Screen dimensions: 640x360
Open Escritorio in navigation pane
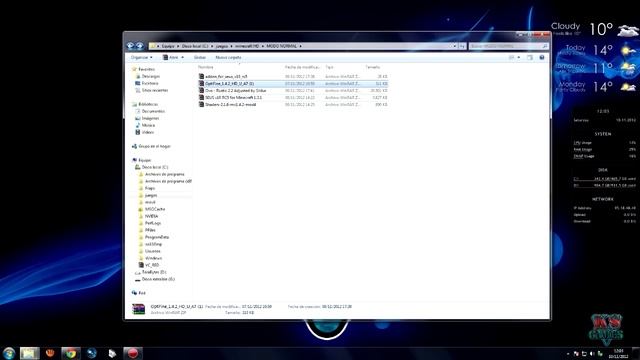point(150,83)
